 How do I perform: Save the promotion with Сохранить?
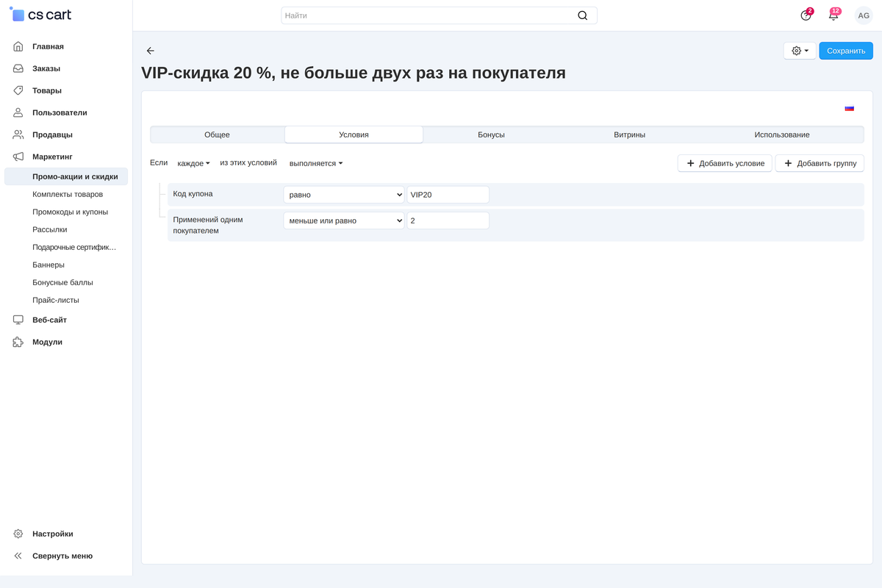tap(846, 51)
